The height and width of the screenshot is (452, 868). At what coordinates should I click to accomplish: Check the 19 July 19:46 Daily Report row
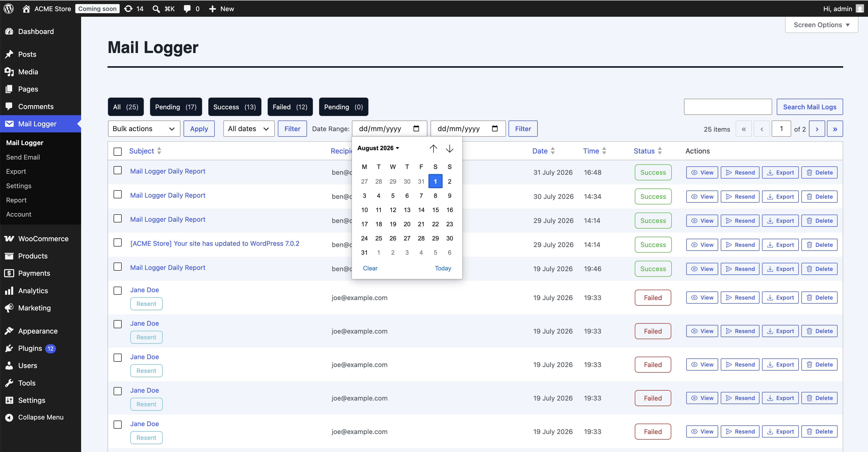click(x=118, y=267)
